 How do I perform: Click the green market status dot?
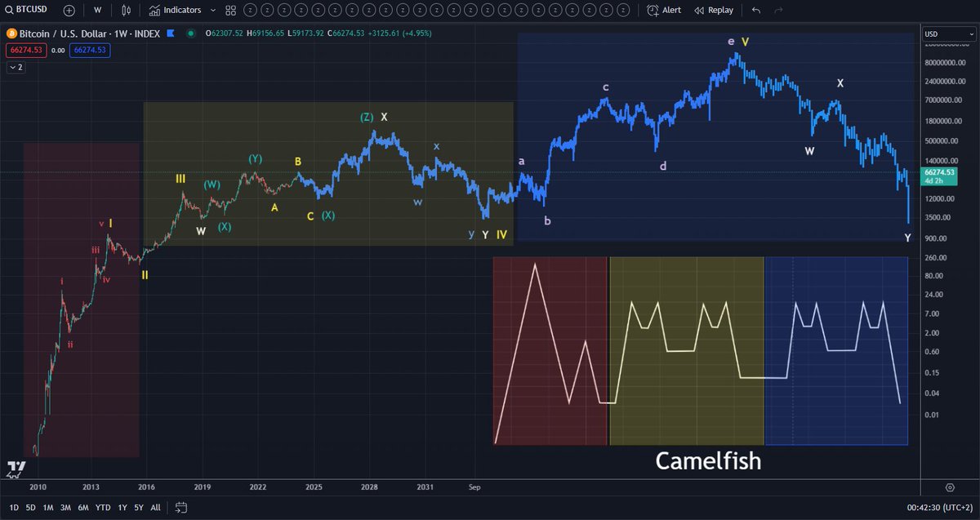(190, 33)
